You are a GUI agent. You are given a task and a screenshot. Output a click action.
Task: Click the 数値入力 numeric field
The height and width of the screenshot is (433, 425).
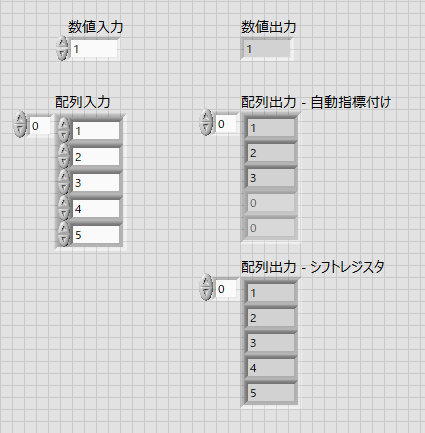click(94, 49)
